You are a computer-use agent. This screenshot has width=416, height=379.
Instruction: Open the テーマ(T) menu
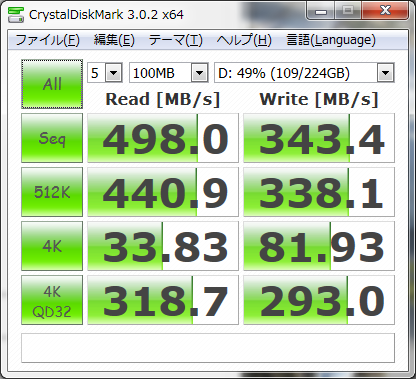pos(175,40)
